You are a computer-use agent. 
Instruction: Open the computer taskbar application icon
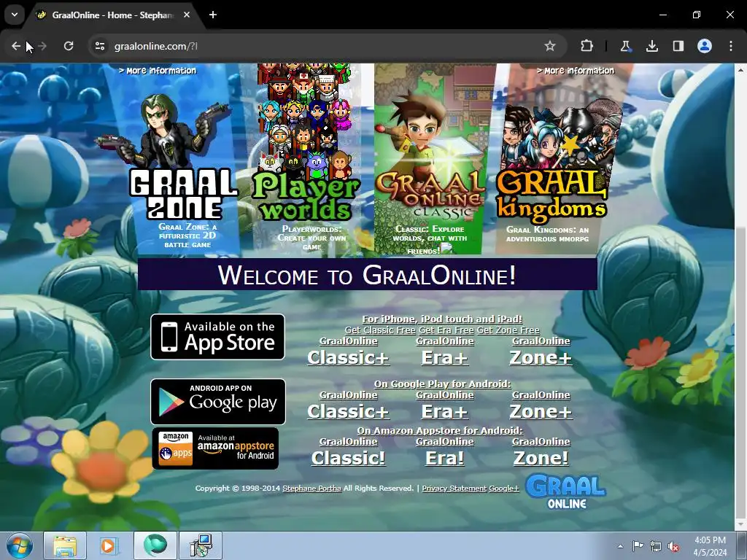tap(201, 545)
